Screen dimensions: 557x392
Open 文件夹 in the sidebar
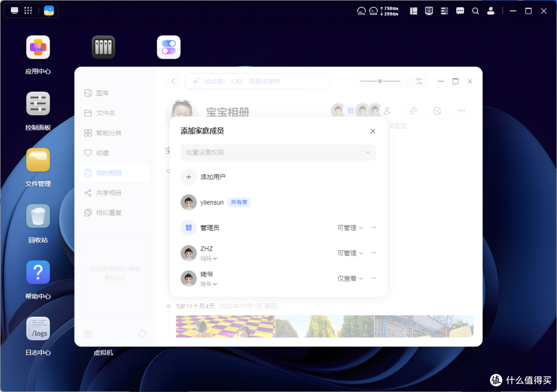[x=115, y=113]
